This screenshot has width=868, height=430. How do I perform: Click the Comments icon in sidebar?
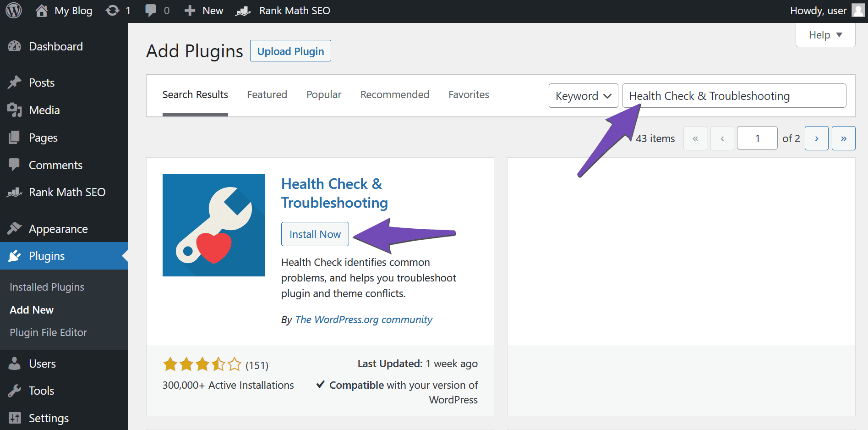pos(15,165)
